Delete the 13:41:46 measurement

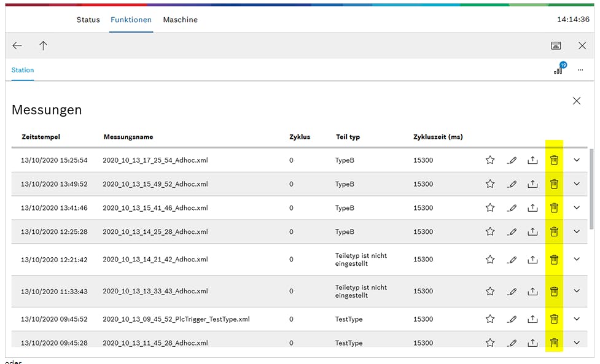(554, 208)
